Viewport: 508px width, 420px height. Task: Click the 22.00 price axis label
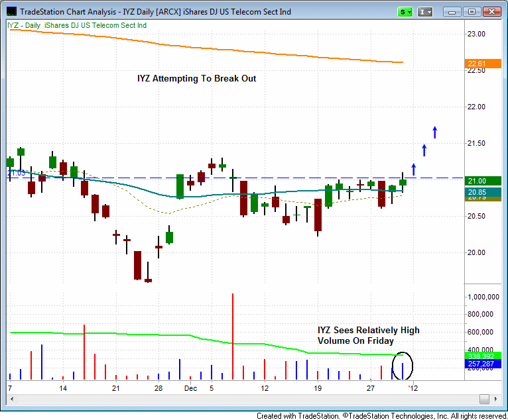pos(476,107)
